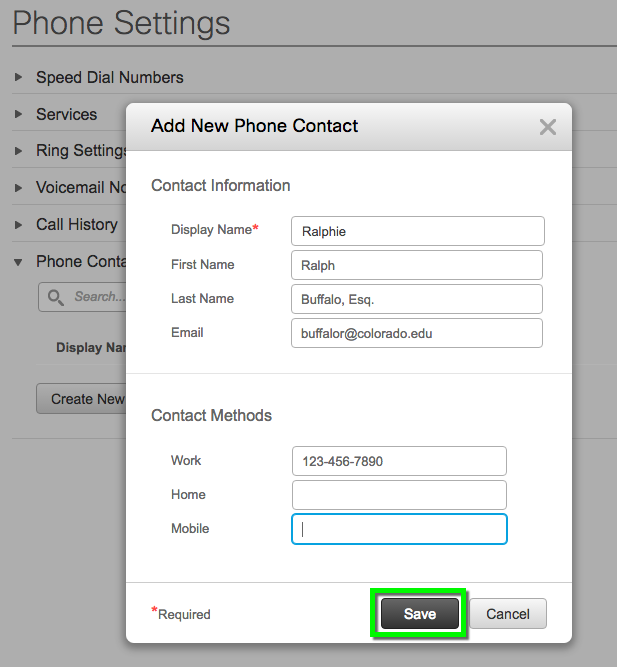The image size is (617, 667).
Task: Edit the Display Name field
Action: pos(417,231)
